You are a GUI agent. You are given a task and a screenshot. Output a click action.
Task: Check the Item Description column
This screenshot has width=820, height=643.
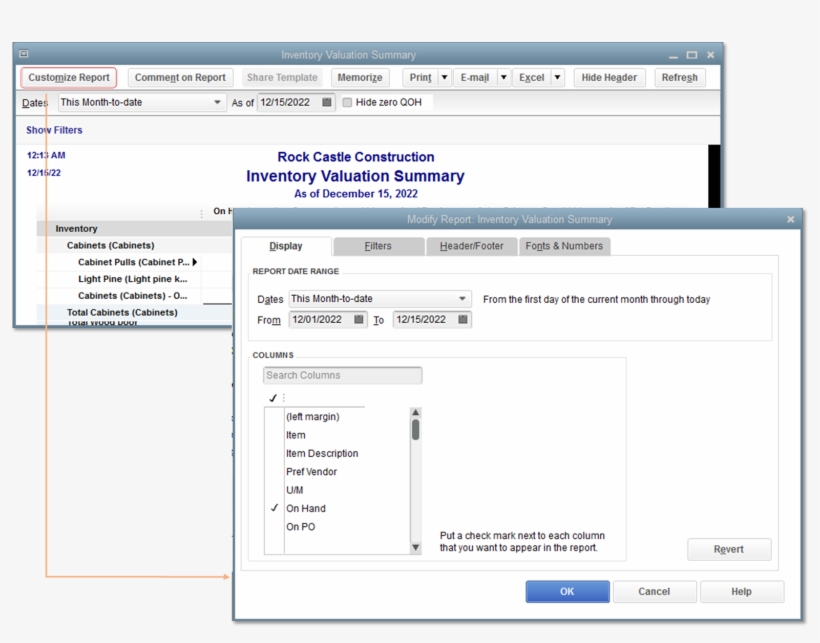coord(274,453)
